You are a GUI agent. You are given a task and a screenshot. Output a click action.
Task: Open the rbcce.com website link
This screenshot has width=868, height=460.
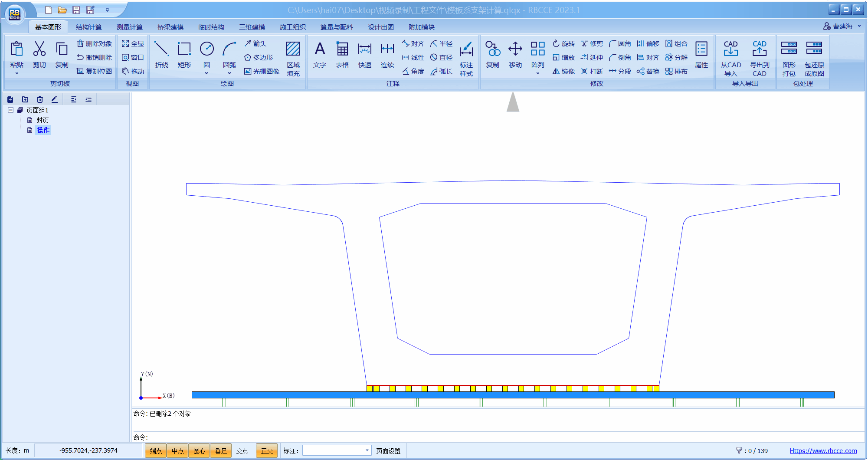pyautogui.click(x=823, y=451)
